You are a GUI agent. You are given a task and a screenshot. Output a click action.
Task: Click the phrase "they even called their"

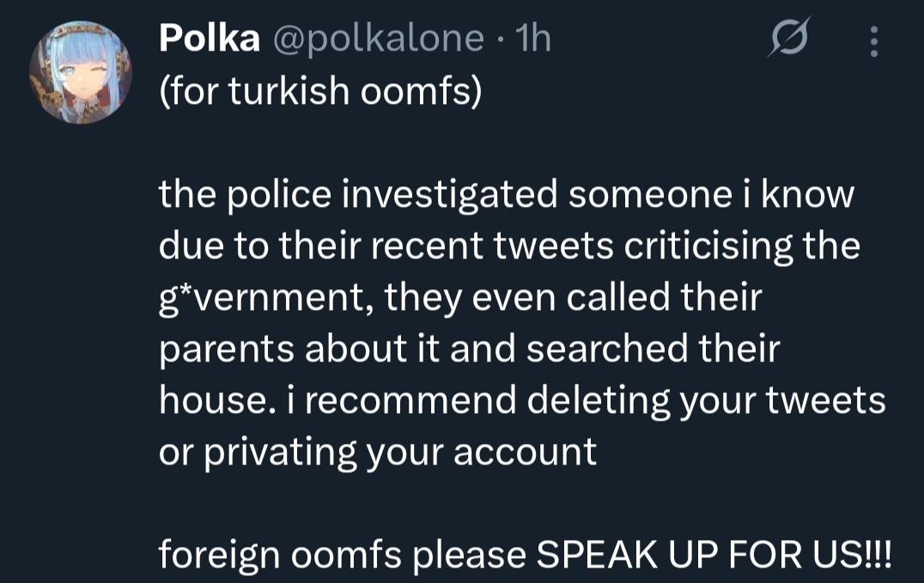[x=574, y=298]
